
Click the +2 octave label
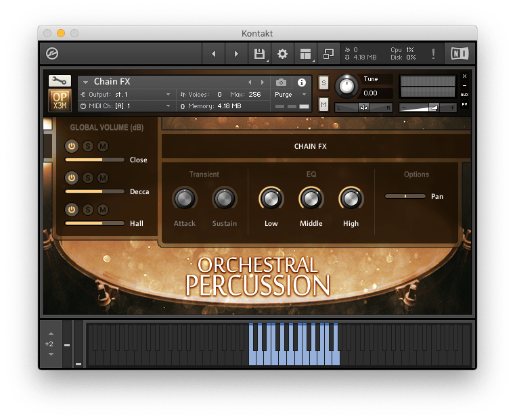tap(49, 344)
